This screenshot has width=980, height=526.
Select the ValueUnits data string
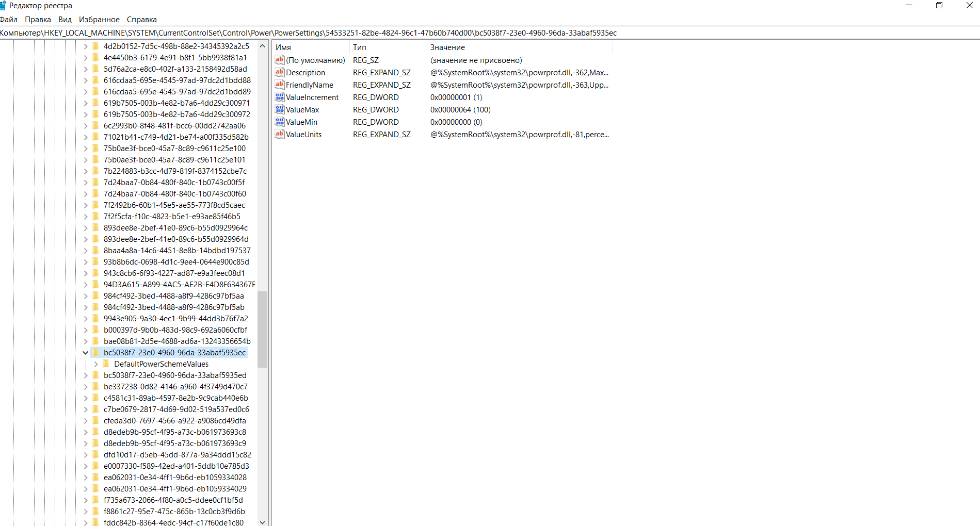pos(520,134)
